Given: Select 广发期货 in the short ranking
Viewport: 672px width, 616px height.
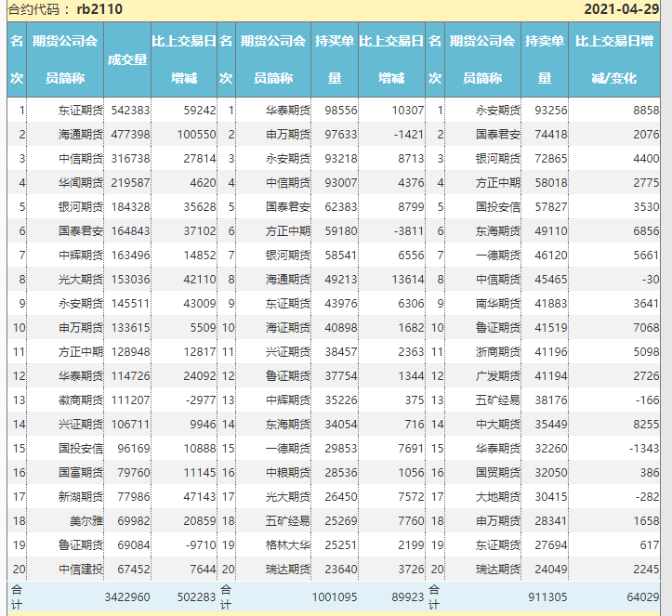Looking at the screenshot, I should (x=497, y=376).
